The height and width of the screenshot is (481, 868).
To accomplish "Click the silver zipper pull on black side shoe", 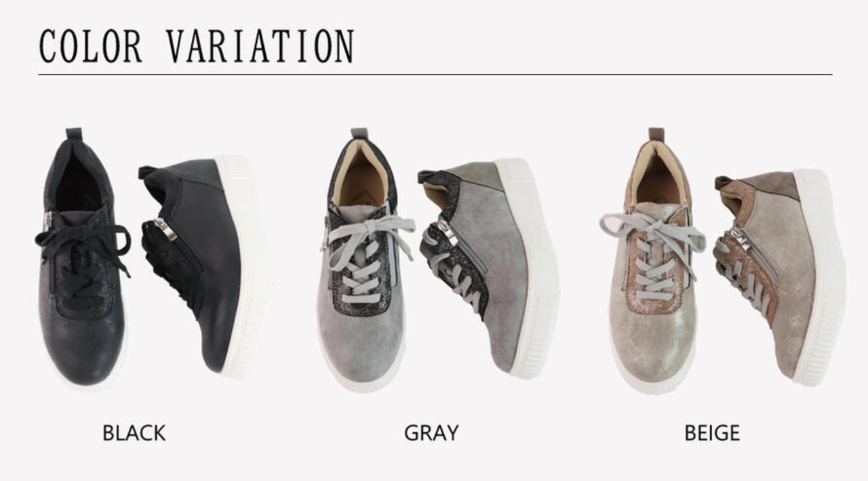I will click(165, 229).
